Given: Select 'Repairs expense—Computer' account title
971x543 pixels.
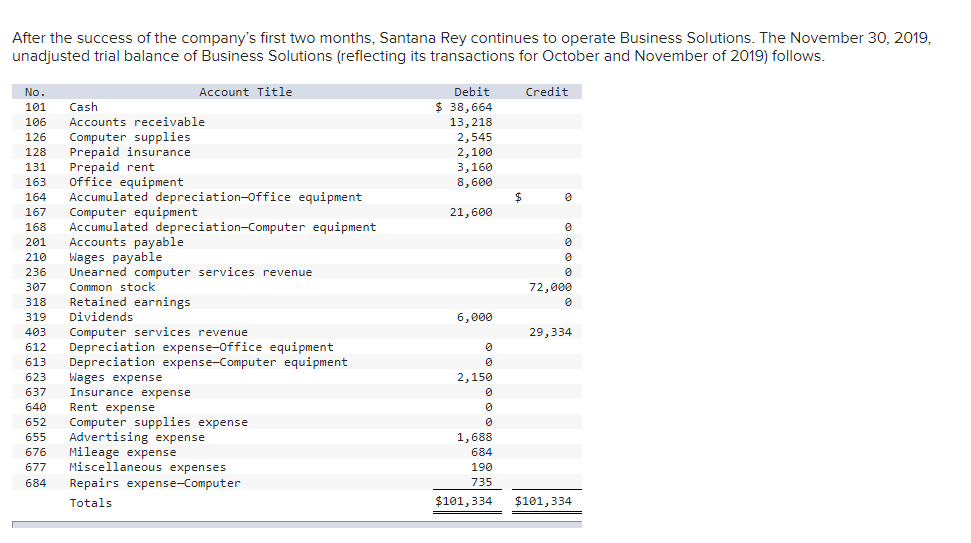Looking at the screenshot, I should [x=154, y=483].
